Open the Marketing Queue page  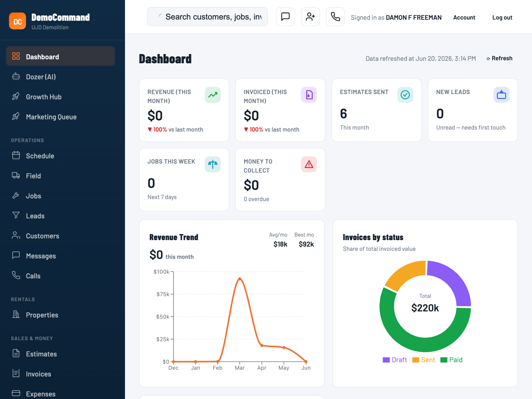click(60, 117)
